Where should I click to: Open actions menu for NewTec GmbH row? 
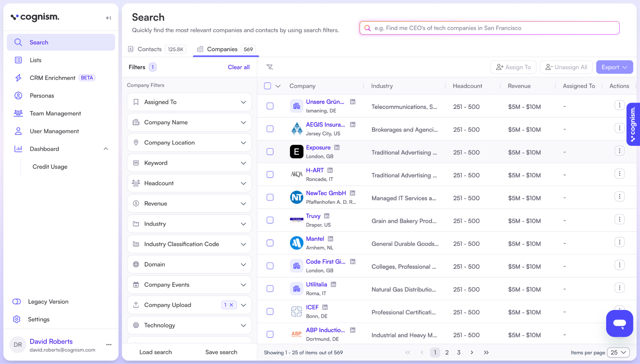[619, 196]
